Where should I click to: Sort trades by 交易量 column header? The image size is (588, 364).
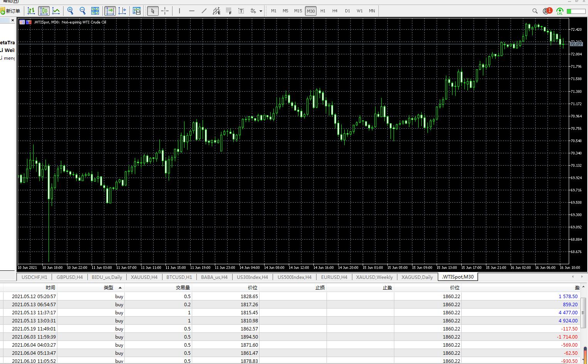tap(183, 288)
